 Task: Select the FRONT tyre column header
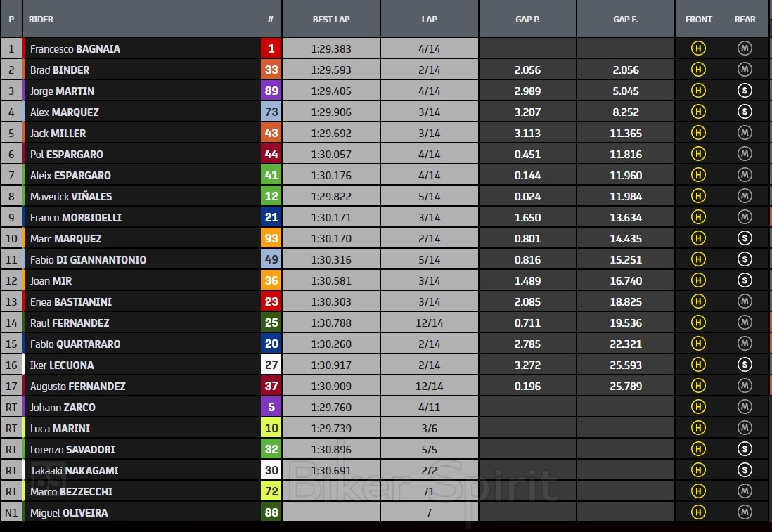[698, 19]
